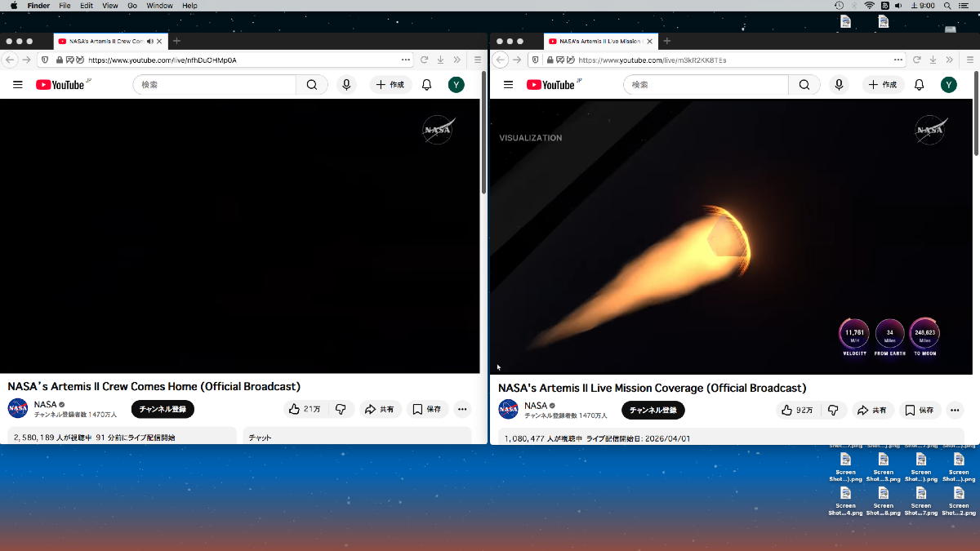This screenshot has height=551, width=980.
Task: Open NASA channel avatar in left window
Action: coord(18,409)
